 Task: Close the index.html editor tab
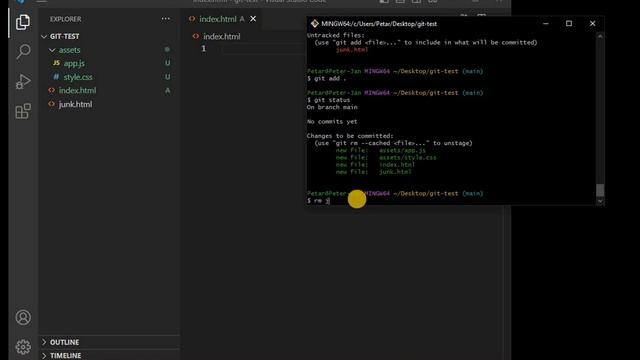(x=253, y=19)
